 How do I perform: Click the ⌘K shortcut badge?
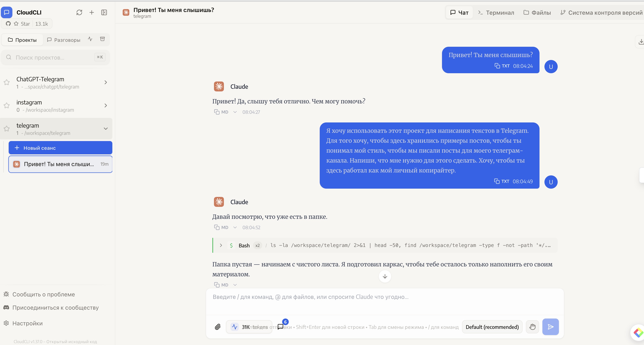coord(100,57)
